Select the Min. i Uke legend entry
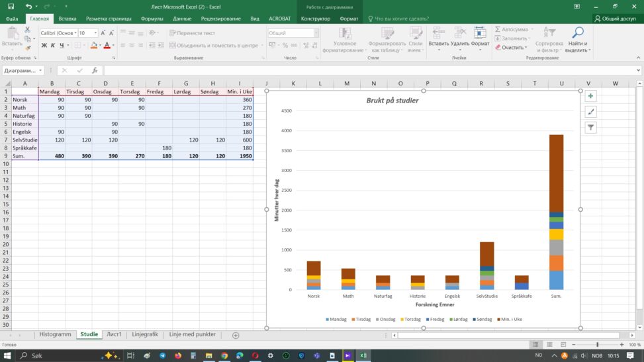The height and width of the screenshot is (362, 644). 509,319
